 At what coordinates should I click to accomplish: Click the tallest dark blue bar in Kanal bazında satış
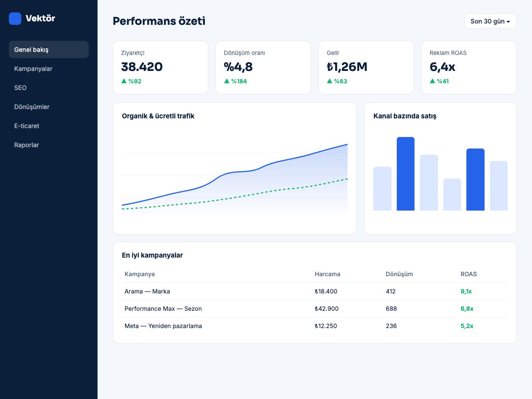coord(406,174)
